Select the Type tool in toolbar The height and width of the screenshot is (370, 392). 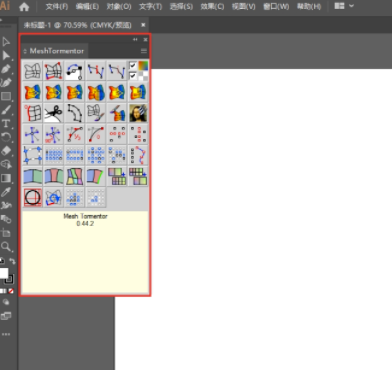(6, 124)
